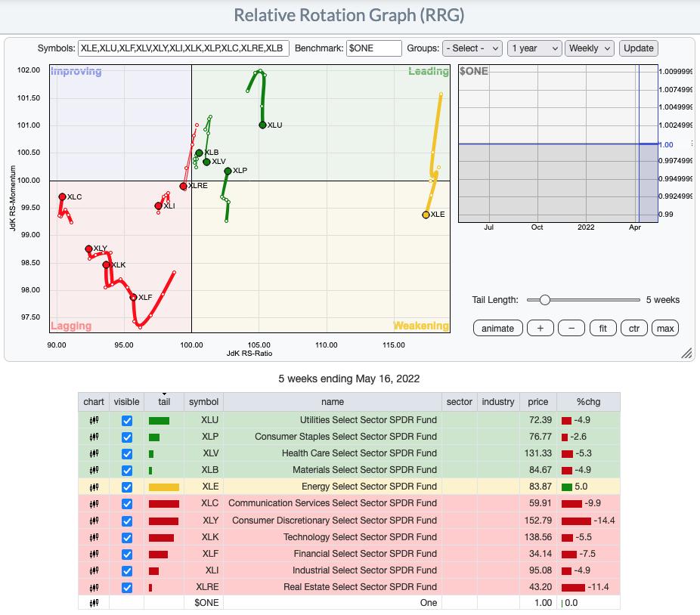Hide XLC Communication Services from graph
700x615 pixels.
tap(127, 504)
